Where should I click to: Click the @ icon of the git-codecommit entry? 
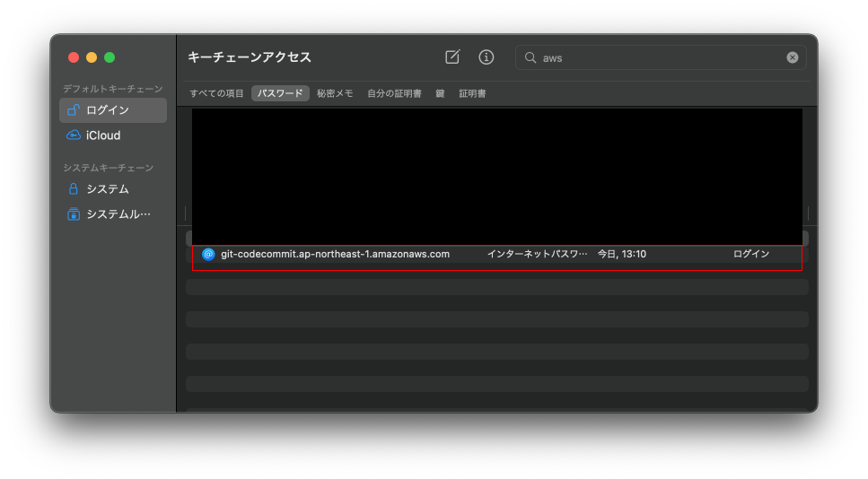pos(208,255)
